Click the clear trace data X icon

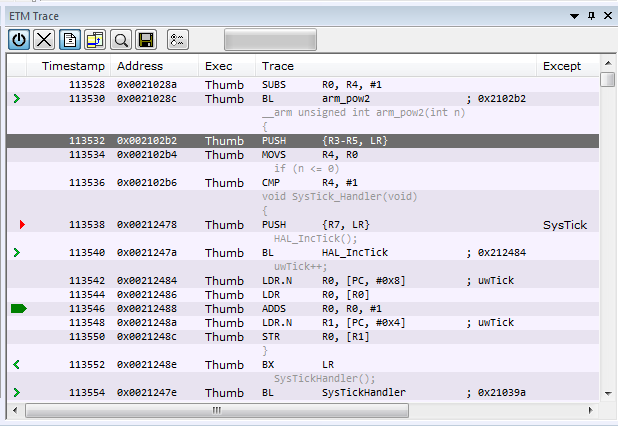pos(44,39)
